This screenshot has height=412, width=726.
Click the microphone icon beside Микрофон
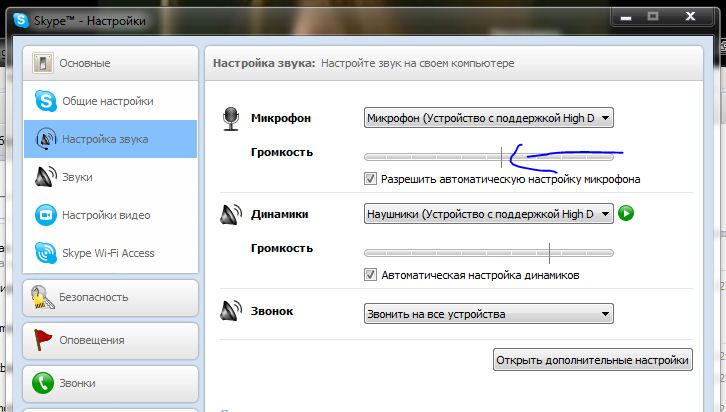(231, 119)
